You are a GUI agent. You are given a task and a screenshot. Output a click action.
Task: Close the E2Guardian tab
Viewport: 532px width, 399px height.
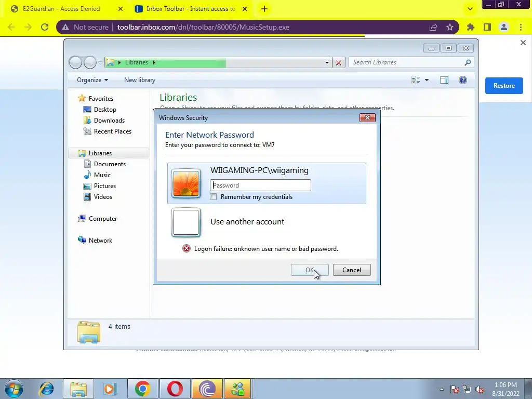tap(121, 9)
